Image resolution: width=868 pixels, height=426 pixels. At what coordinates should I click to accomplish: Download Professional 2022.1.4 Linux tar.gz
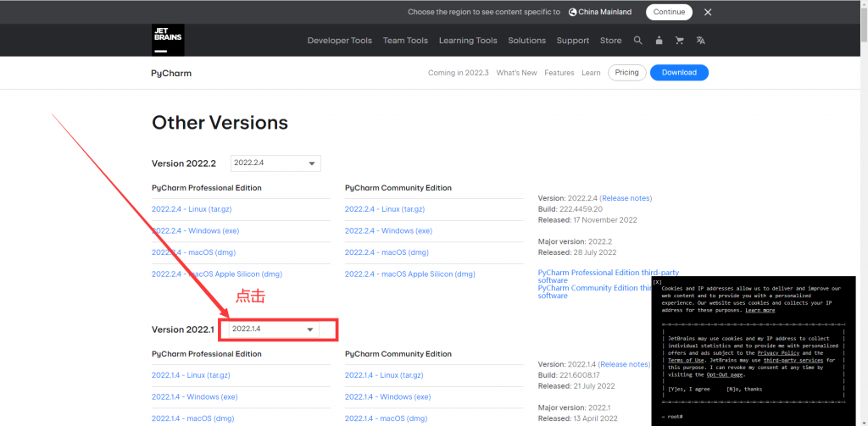(x=191, y=375)
